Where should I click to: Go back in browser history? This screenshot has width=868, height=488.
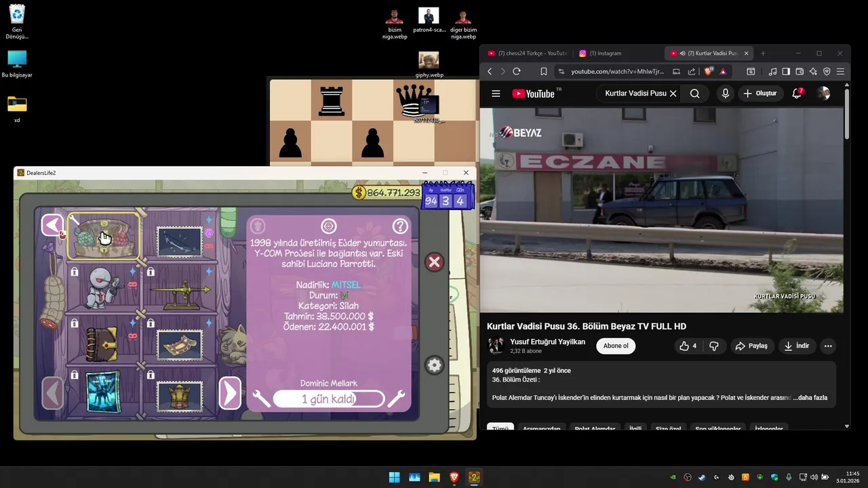[x=490, y=71]
